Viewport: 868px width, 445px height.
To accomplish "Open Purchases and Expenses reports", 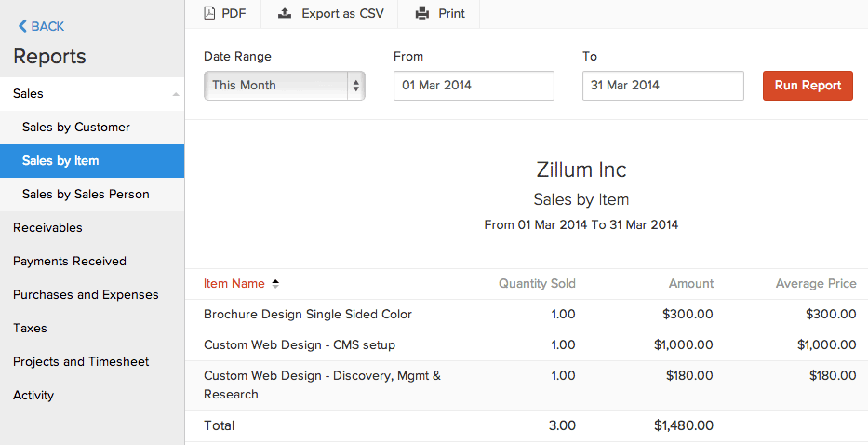I will pyautogui.click(x=86, y=295).
